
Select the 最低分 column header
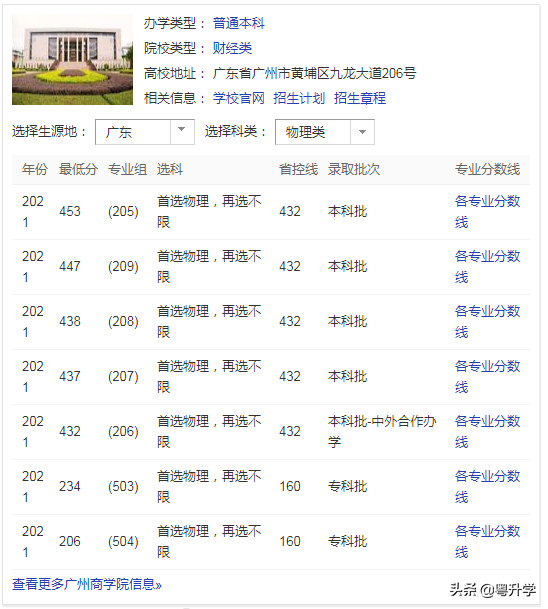click(x=78, y=169)
